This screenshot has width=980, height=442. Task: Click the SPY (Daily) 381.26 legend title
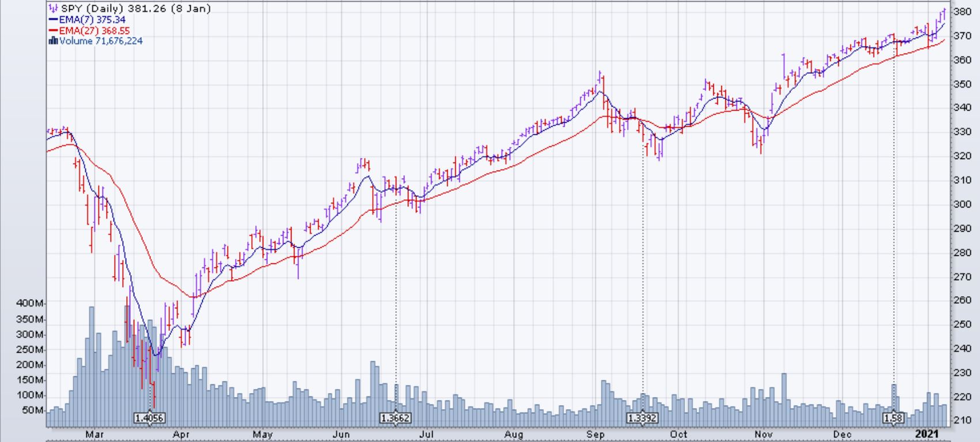click(135, 9)
